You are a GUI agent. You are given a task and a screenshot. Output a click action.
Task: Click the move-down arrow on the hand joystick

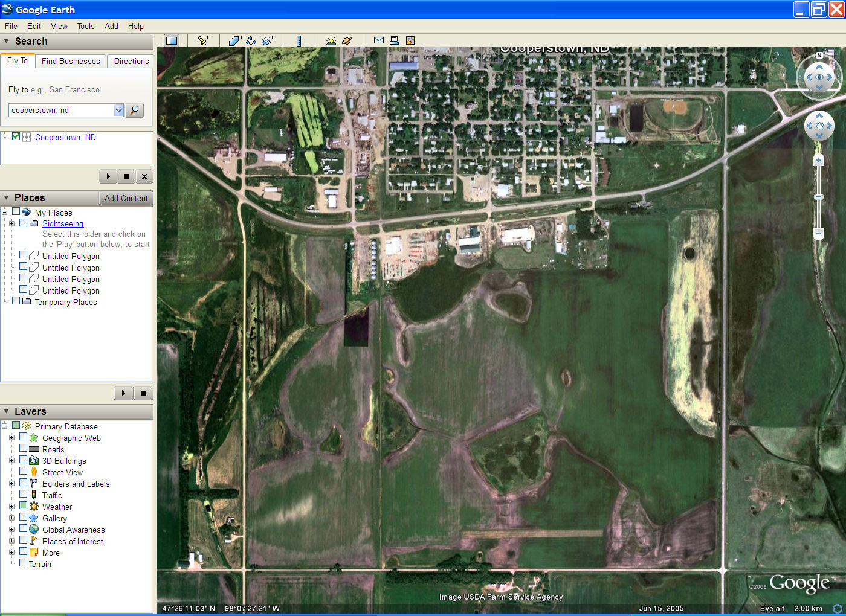[x=819, y=136]
